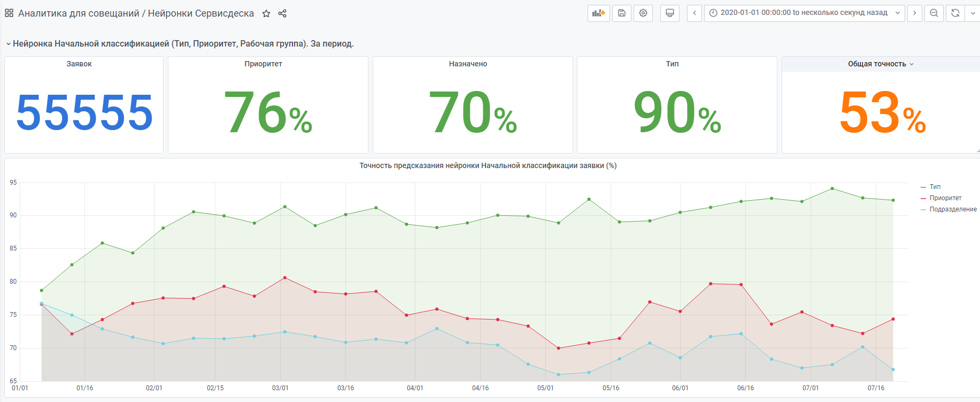Click the 95 y-axis label
This screenshot has width=980, height=402.
tap(13, 183)
